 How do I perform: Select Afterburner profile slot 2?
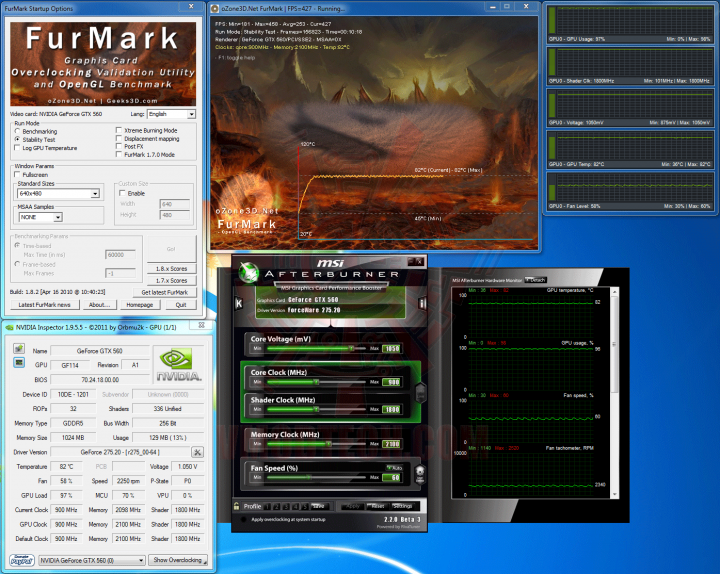(276, 506)
